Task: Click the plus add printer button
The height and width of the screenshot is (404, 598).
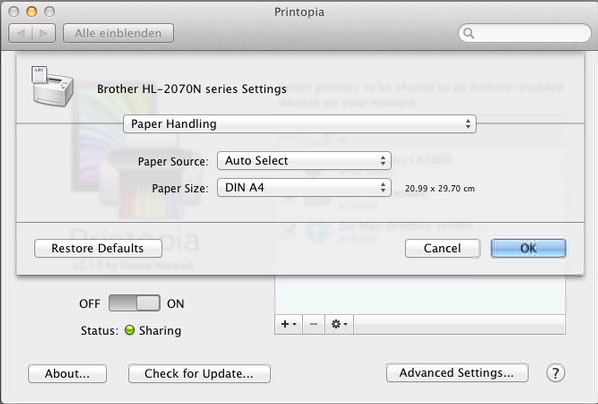Action: (288, 324)
